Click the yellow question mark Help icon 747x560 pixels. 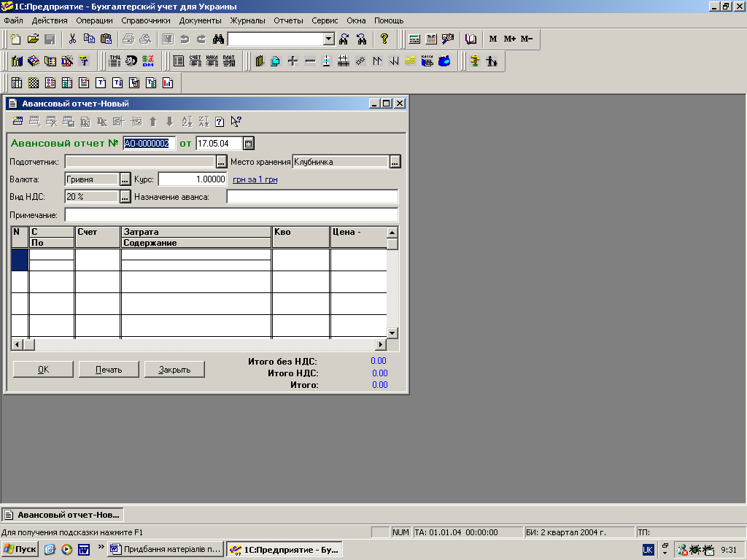tap(384, 39)
